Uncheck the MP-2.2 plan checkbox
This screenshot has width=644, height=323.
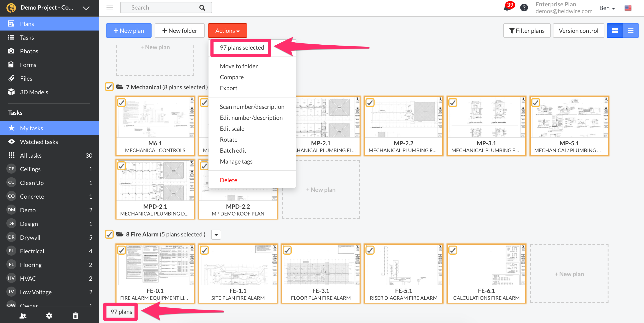tap(370, 102)
